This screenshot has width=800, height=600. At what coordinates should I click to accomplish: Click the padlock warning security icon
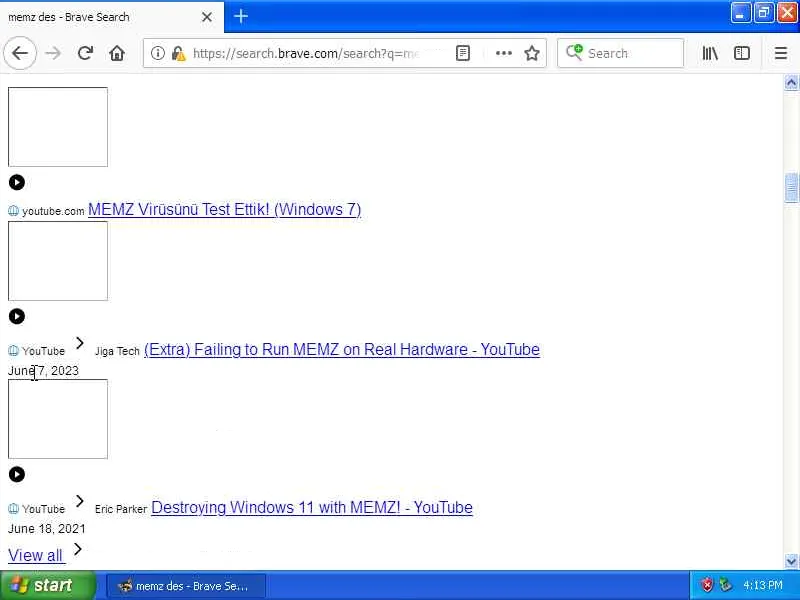click(178, 54)
